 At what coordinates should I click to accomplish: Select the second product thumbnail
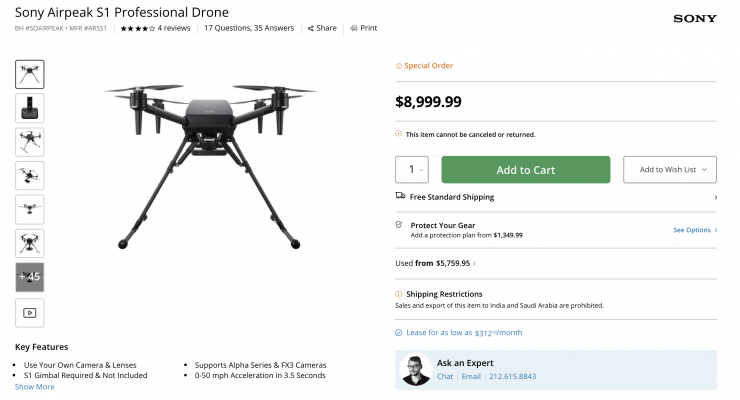pyautogui.click(x=30, y=108)
